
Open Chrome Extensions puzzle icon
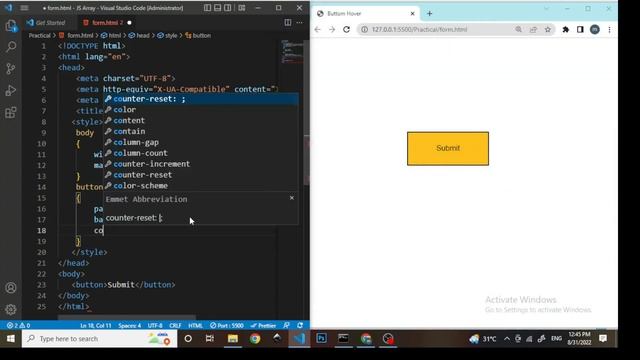[566, 29]
